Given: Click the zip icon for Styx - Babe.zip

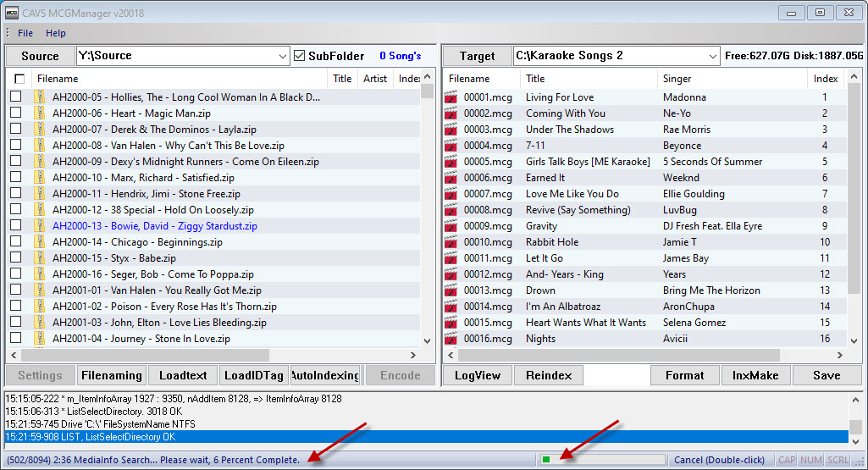Looking at the screenshot, I should click(39, 257).
